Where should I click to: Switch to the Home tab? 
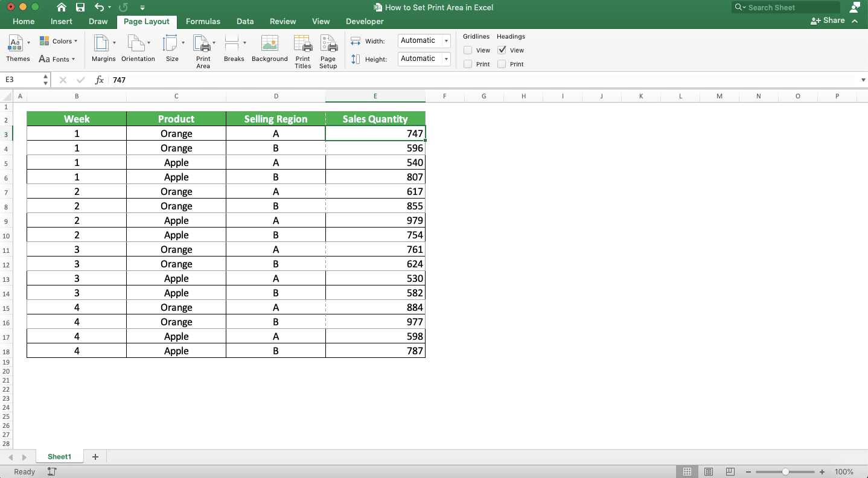point(24,21)
